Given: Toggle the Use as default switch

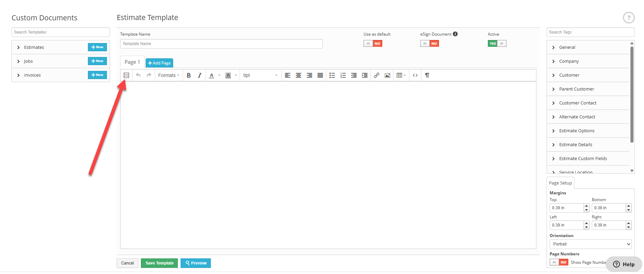Looking at the screenshot, I should coord(373,43).
